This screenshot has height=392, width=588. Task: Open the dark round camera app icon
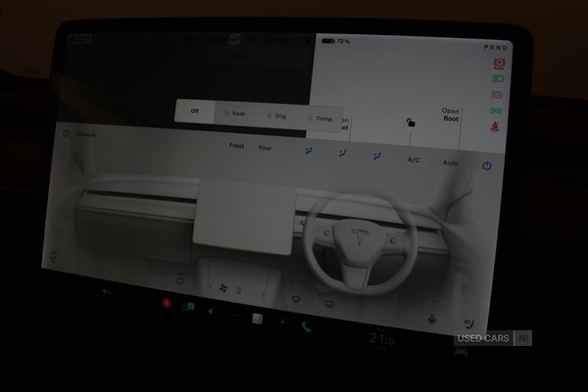click(x=282, y=321)
